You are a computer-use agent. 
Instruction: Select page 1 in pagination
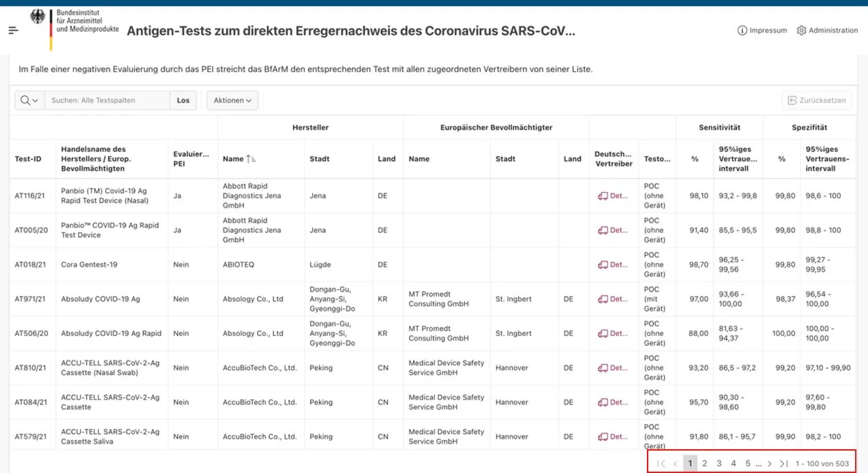tap(690, 463)
